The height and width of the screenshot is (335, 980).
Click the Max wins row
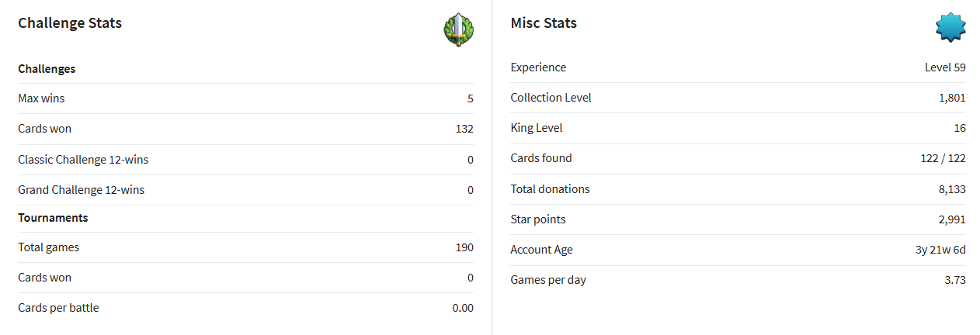(x=245, y=98)
